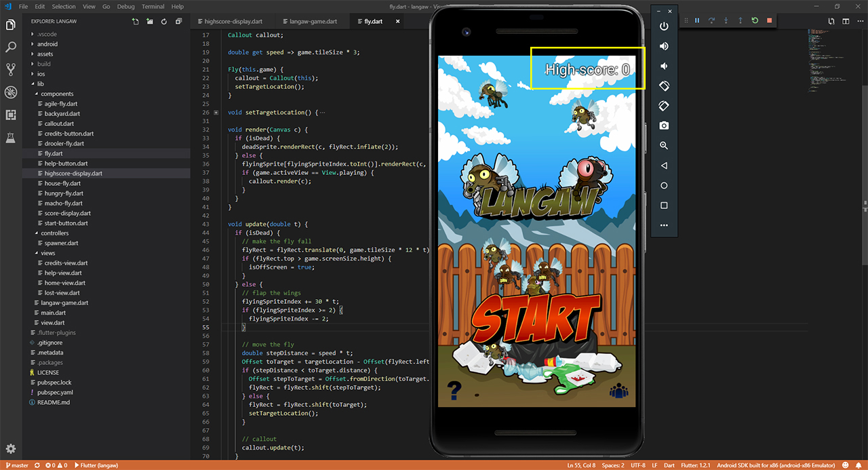868x470 pixels.
Task: Open the Source Control view
Action: [11, 69]
